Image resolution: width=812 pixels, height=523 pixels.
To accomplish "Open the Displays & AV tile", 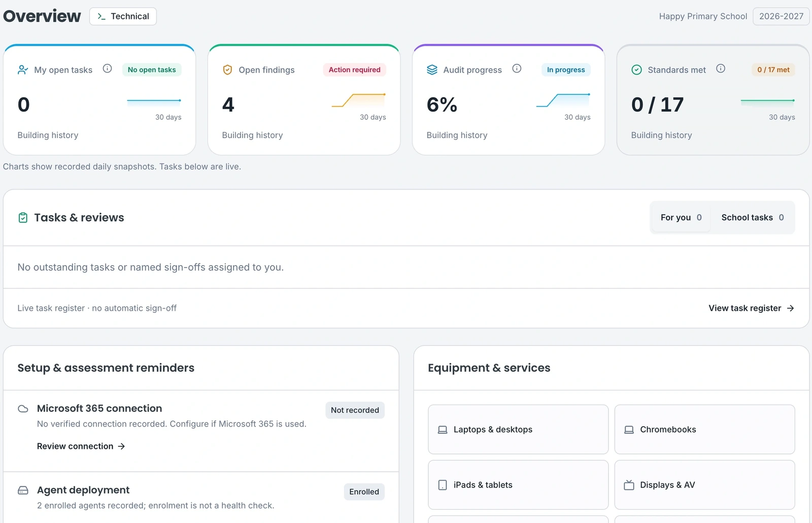I will tap(704, 485).
